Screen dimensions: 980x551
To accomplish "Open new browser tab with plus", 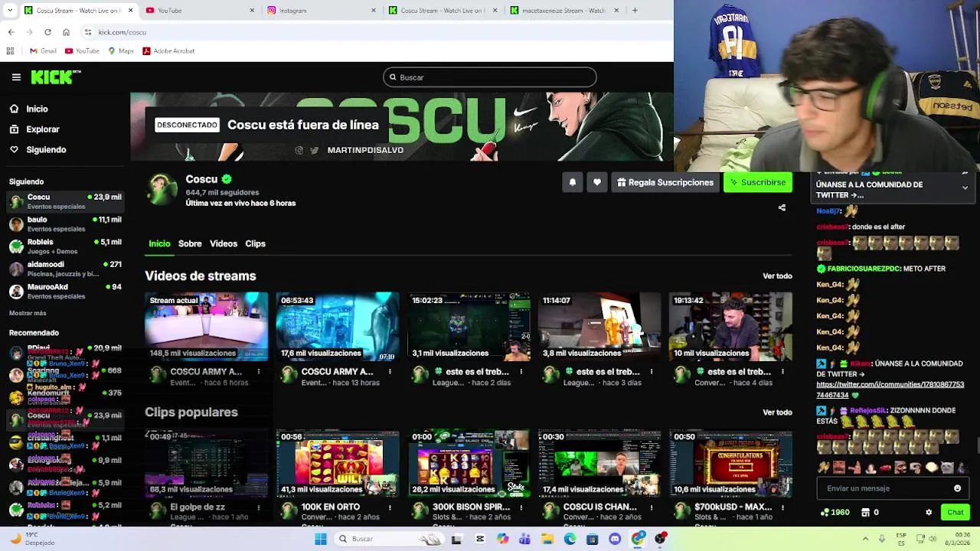I will (635, 10).
